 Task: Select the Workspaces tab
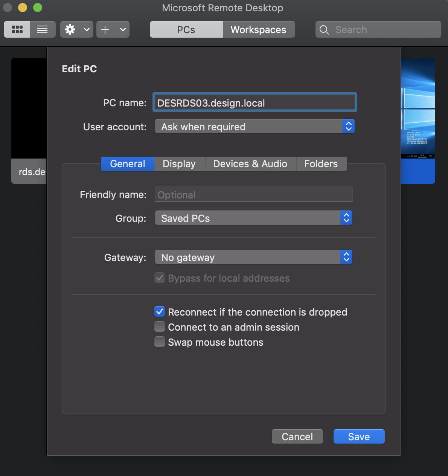click(x=259, y=30)
